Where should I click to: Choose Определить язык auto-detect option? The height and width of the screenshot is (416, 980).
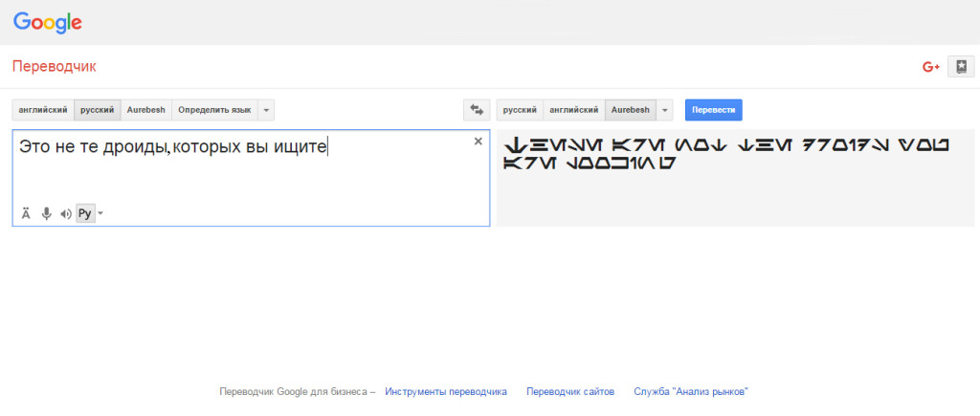click(x=214, y=110)
